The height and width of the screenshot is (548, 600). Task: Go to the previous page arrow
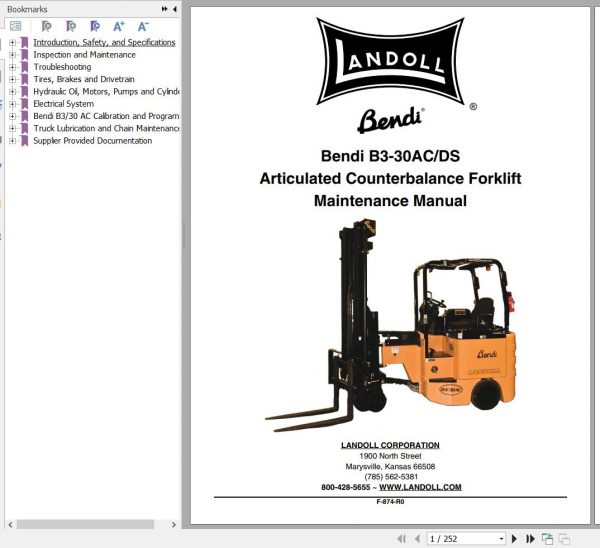click(417, 539)
